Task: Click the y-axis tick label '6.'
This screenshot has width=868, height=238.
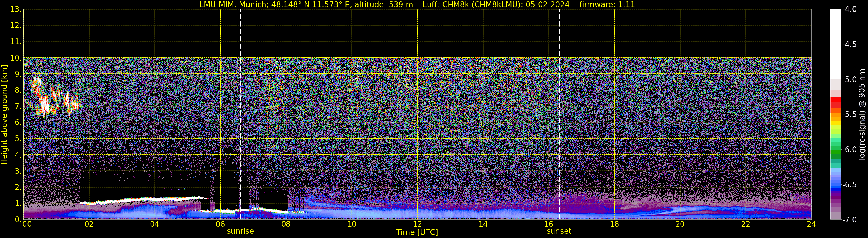Action: coord(18,123)
